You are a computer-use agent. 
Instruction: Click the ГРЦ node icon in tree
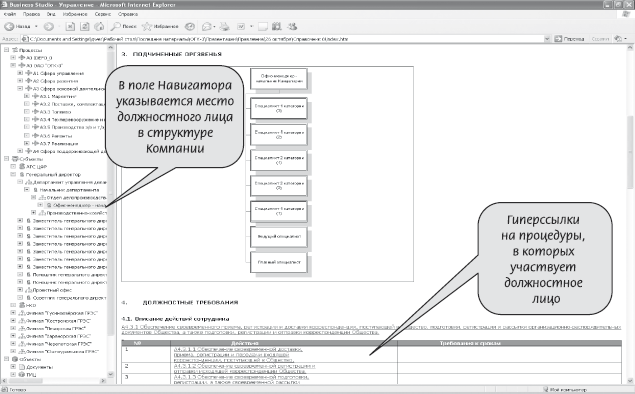[x=22, y=375]
